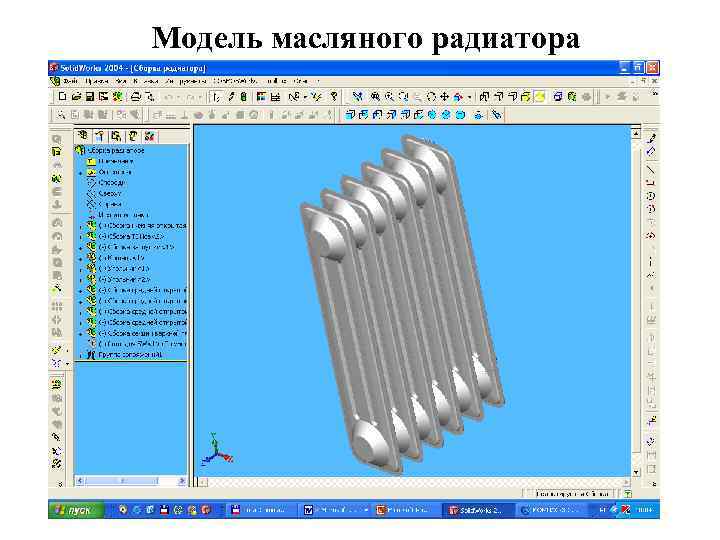Expand the Кожух<1> component node
This screenshot has height=540, width=720.
[x=81, y=259]
